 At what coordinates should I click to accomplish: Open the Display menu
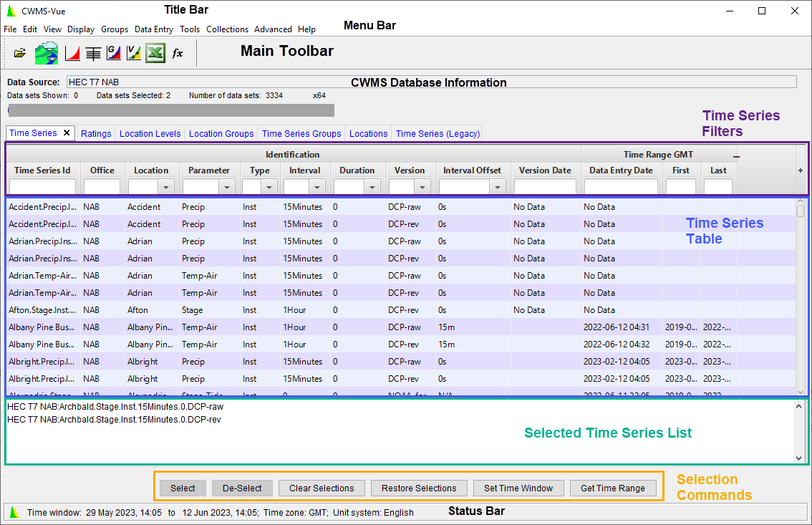point(81,29)
